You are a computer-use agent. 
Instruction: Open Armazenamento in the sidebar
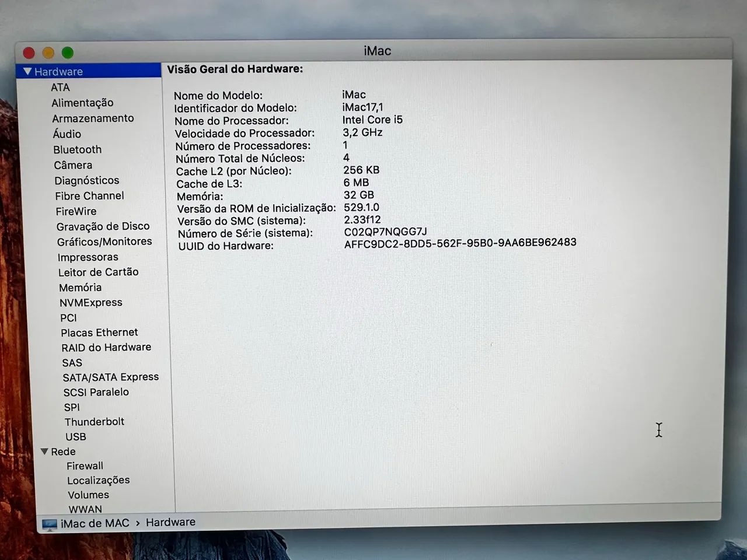[93, 118]
